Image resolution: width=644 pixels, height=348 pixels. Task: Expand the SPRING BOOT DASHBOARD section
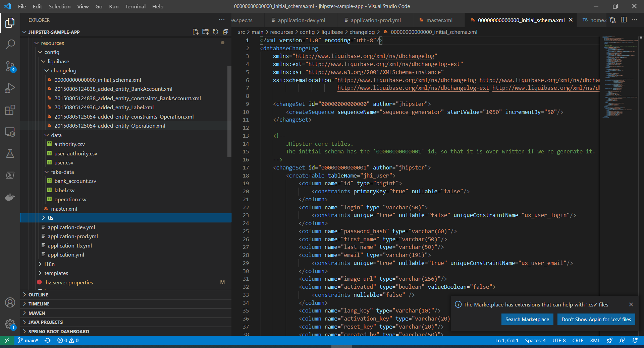click(59, 332)
